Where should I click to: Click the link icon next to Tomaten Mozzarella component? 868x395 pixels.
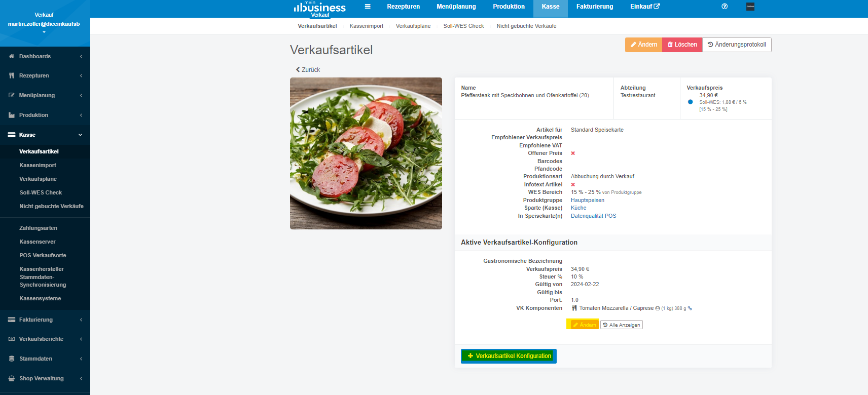click(690, 308)
